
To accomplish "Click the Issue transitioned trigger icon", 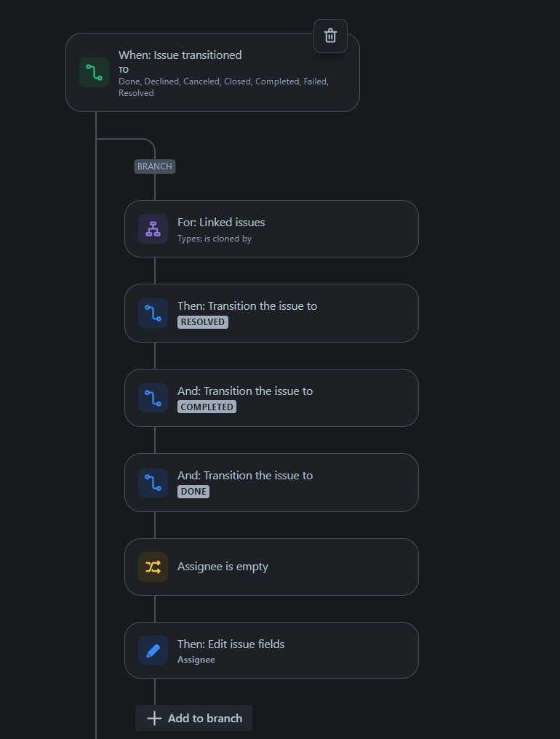I will [x=94, y=72].
